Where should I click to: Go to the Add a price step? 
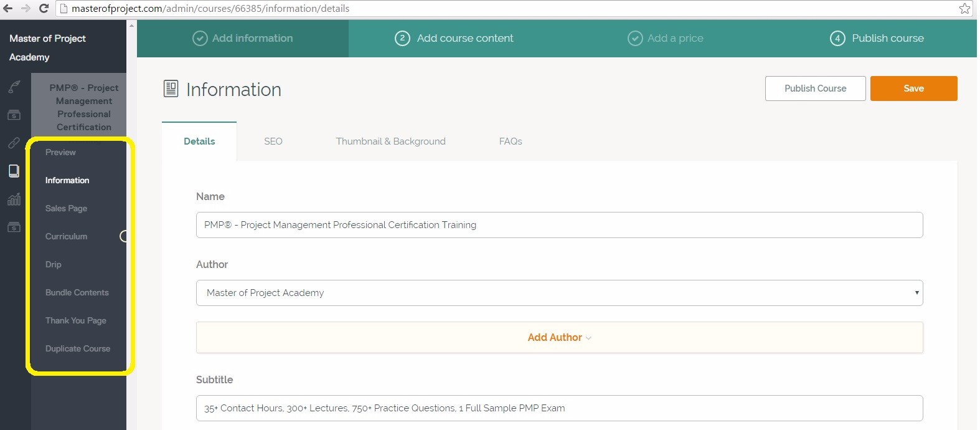click(666, 38)
